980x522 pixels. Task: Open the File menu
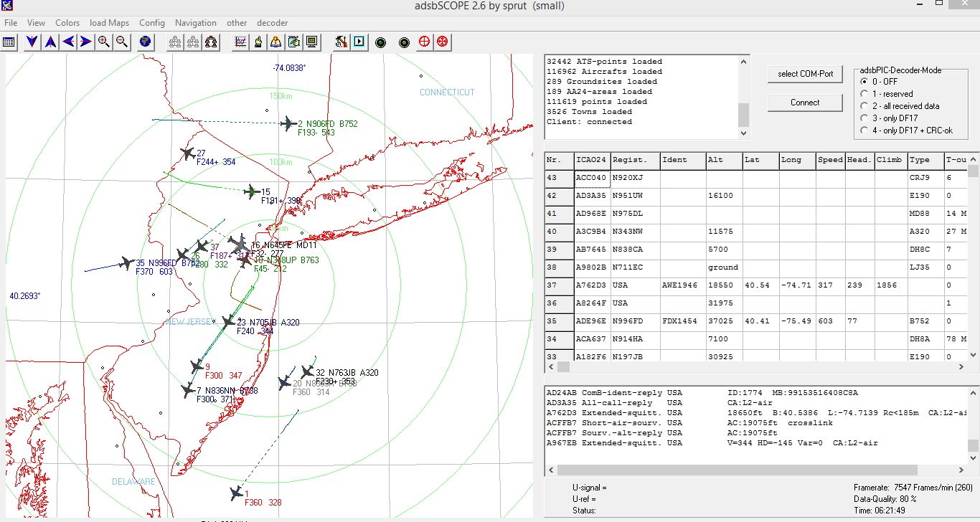click(x=11, y=23)
